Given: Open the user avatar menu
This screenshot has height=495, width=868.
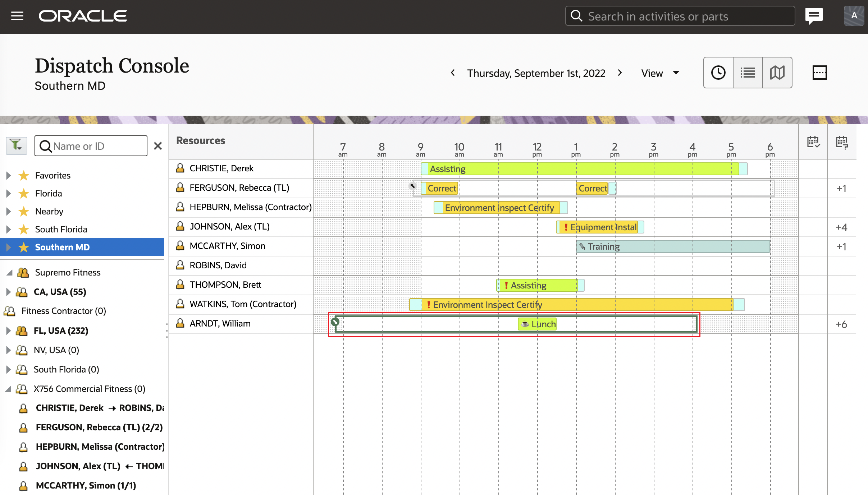Looking at the screenshot, I should 854,16.
